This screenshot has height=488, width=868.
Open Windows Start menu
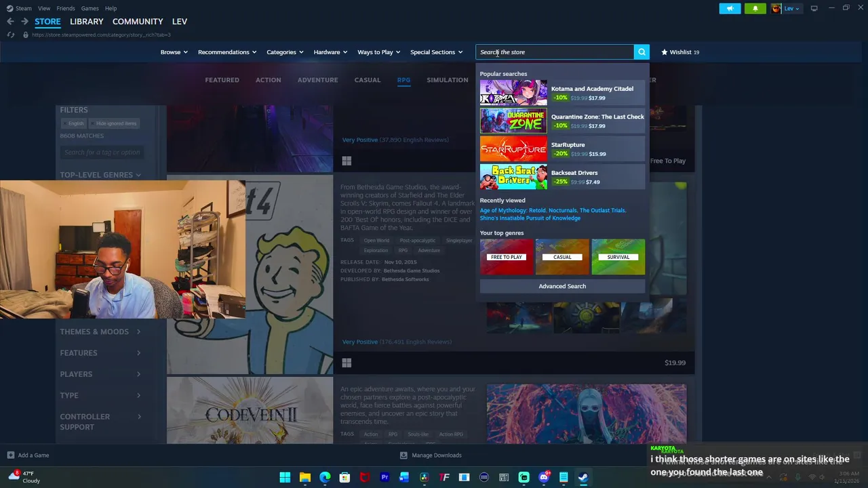(x=285, y=477)
